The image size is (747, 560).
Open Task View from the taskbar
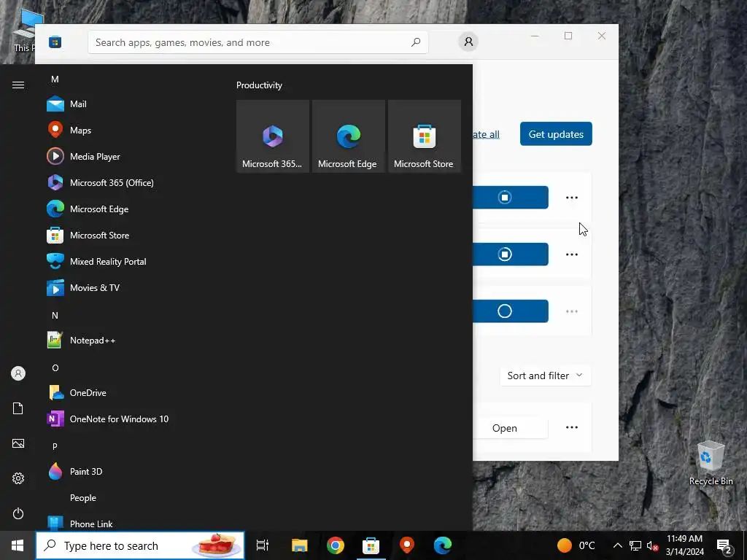pyautogui.click(x=263, y=545)
